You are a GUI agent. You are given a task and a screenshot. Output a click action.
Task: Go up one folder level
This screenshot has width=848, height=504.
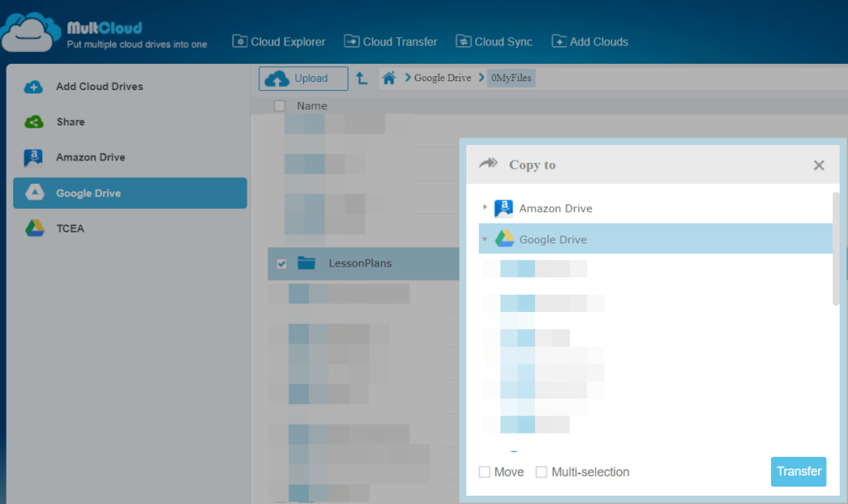(x=362, y=79)
